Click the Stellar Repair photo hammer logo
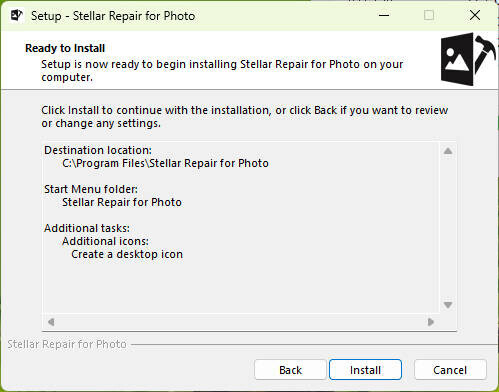Screen dimensions: 499x392 (468, 59)
